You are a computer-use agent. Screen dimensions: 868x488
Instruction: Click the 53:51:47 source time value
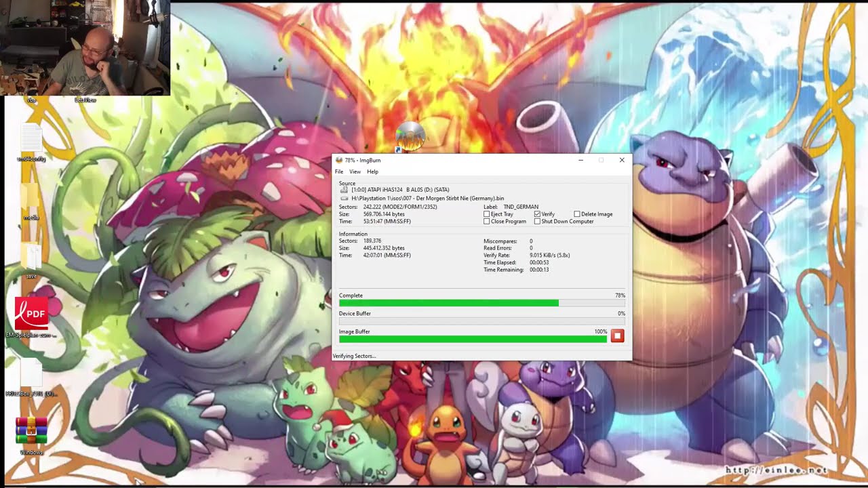(x=387, y=222)
